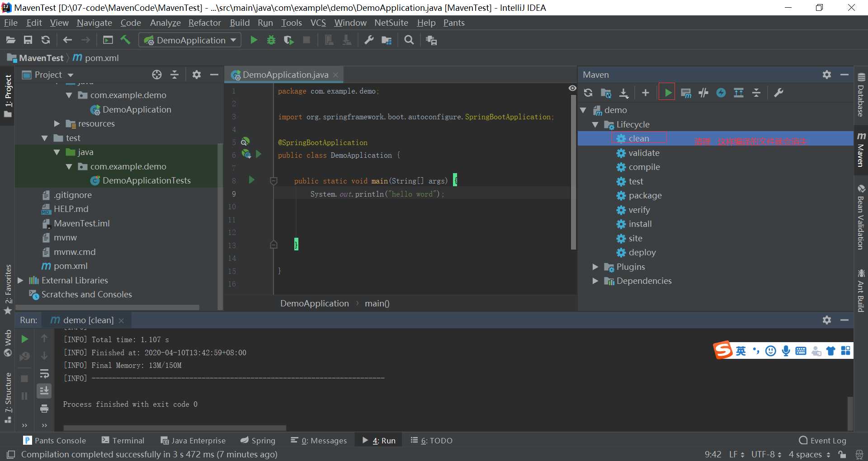Screen dimensions: 868x461
Task: Toggle the Favorites side tool window
Action: coord(8,289)
